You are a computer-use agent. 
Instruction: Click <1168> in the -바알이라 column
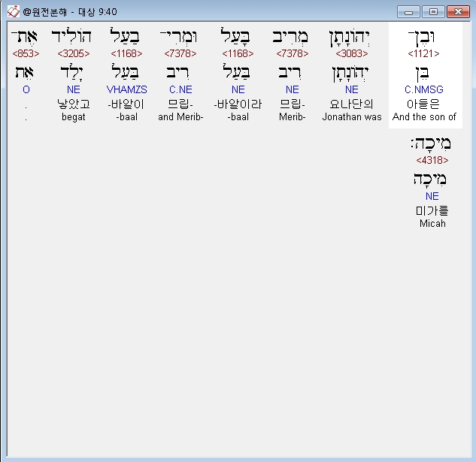point(238,53)
